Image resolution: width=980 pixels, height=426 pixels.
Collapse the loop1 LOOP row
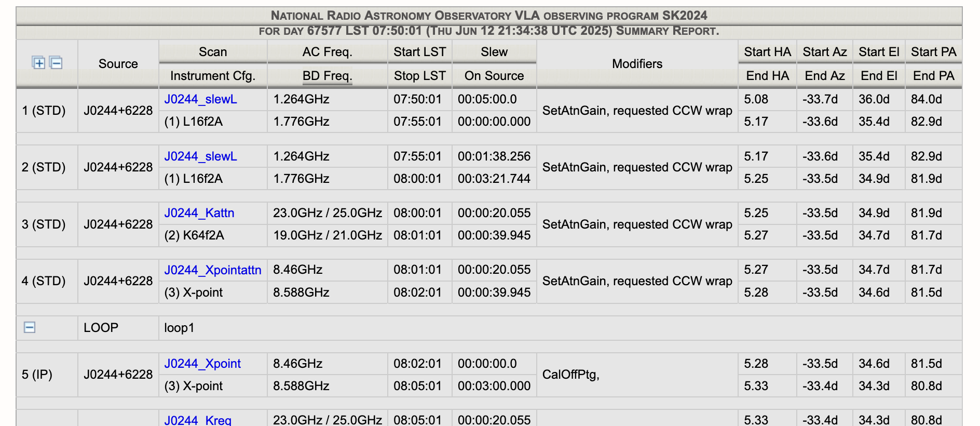(30, 328)
